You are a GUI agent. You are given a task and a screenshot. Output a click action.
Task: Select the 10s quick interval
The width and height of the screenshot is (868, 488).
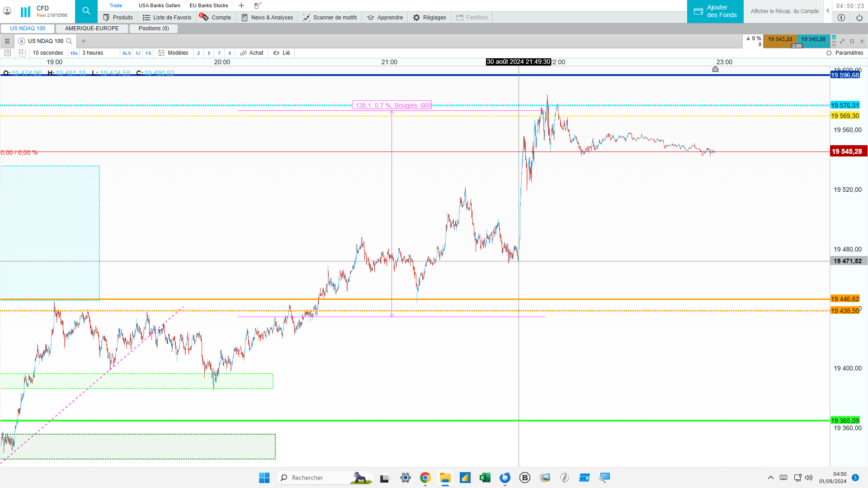tap(74, 53)
